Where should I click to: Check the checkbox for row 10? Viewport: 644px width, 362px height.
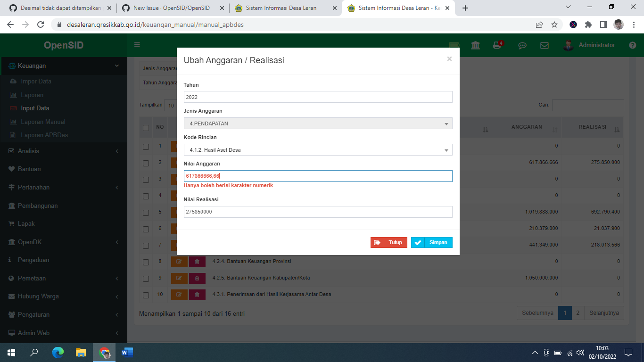coord(146,295)
